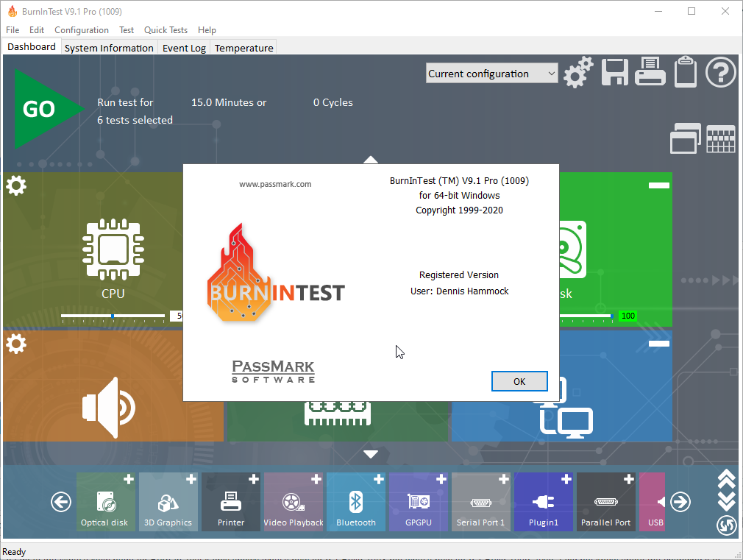This screenshot has width=743, height=560.
Task: Select the CPU test tile icon
Action: click(x=113, y=249)
